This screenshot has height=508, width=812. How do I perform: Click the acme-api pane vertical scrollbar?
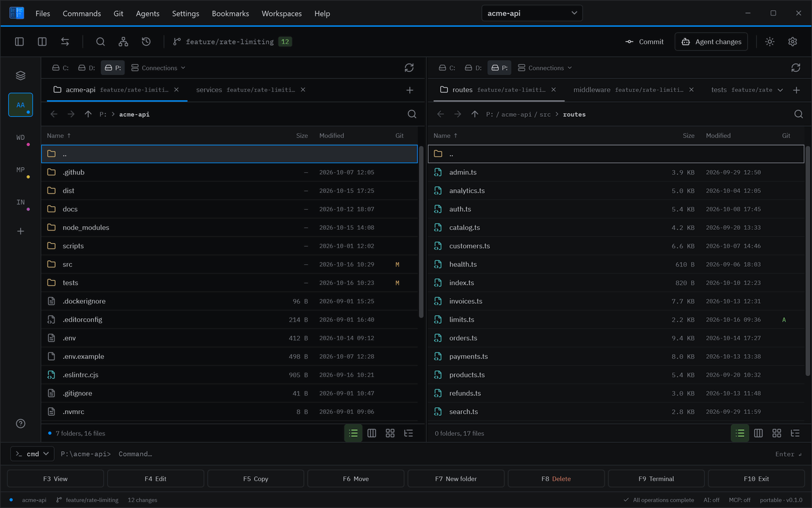(x=421, y=232)
